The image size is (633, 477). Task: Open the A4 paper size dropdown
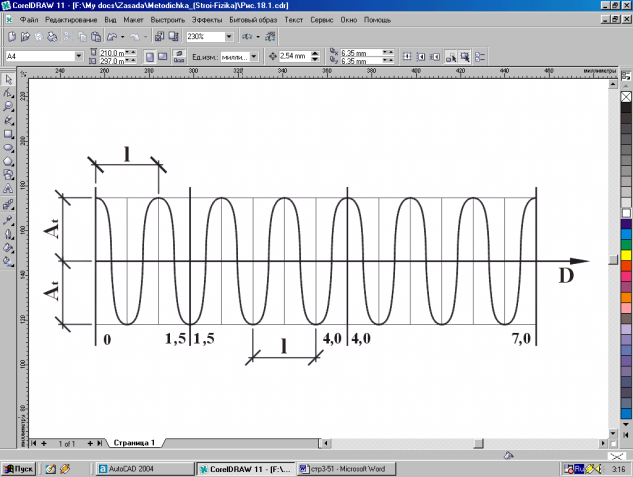click(x=78, y=56)
